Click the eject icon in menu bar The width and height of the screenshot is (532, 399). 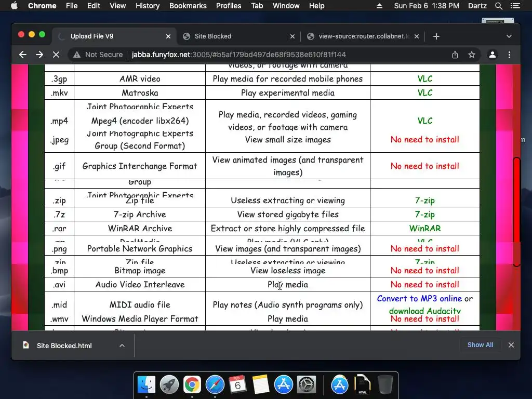(379, 6)
